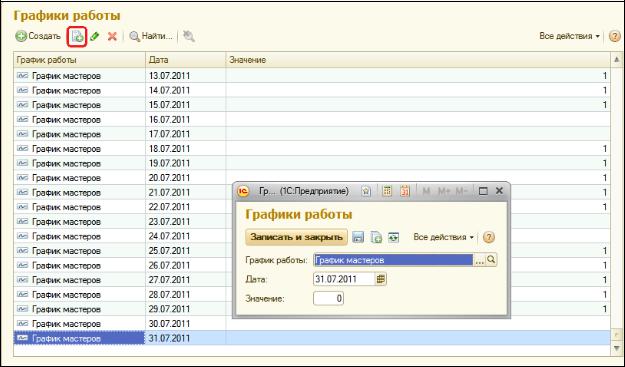Select the row dated 19.07.2011
625x367 pixels.
coord(312,163)
